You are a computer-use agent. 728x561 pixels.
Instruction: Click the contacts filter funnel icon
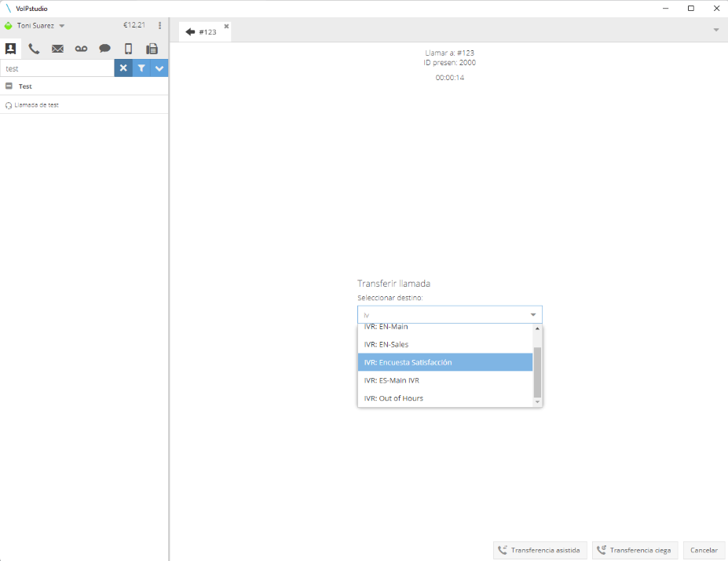(141, 68)
